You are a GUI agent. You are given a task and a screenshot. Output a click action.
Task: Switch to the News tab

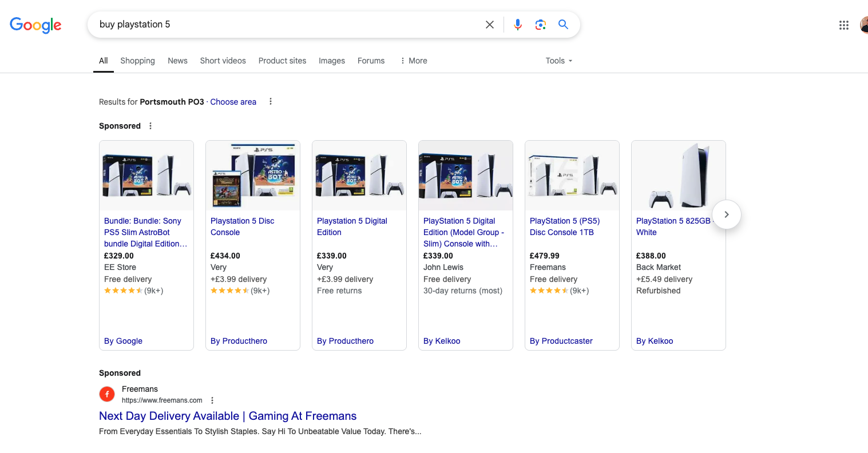tap(177, 61)
